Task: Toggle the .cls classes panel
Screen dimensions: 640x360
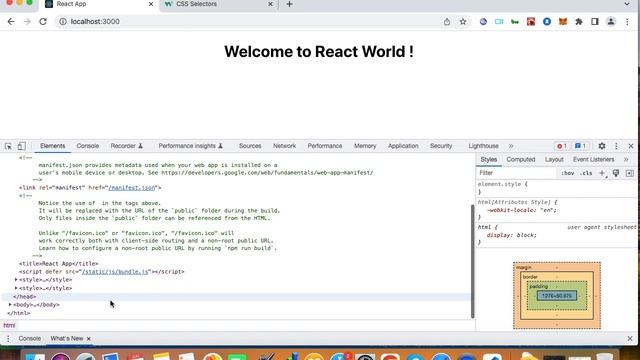Action: click(586, 173)
